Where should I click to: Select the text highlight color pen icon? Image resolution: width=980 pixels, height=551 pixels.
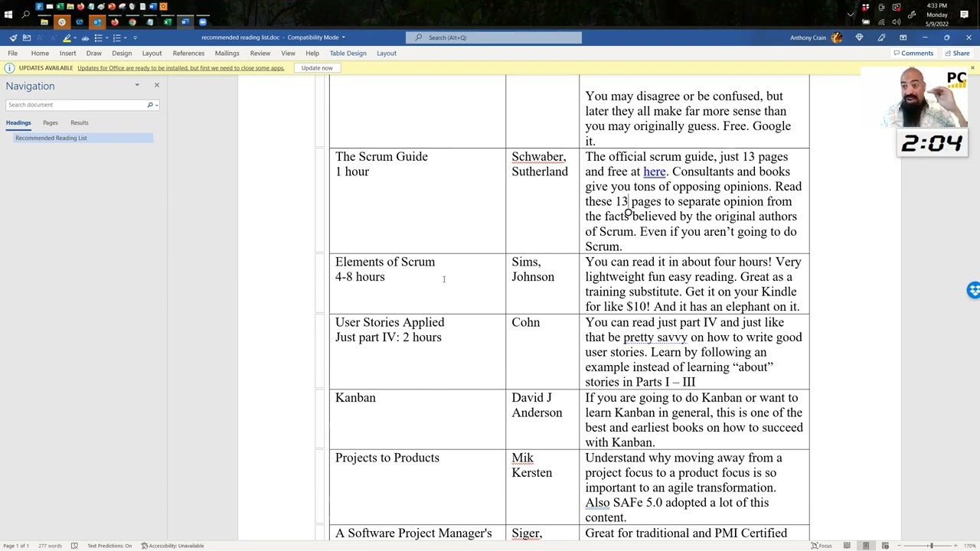tap(67, 37)
